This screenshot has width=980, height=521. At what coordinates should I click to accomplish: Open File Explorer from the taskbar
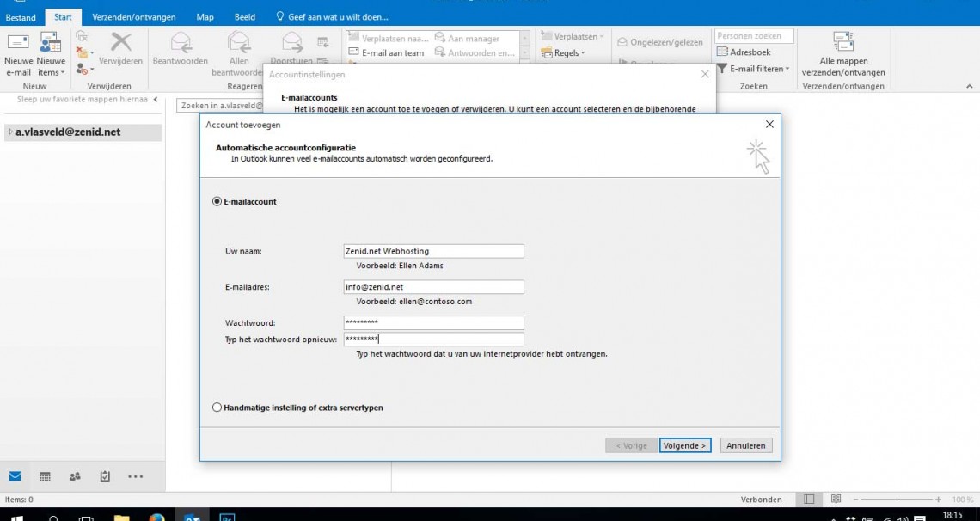121,518
